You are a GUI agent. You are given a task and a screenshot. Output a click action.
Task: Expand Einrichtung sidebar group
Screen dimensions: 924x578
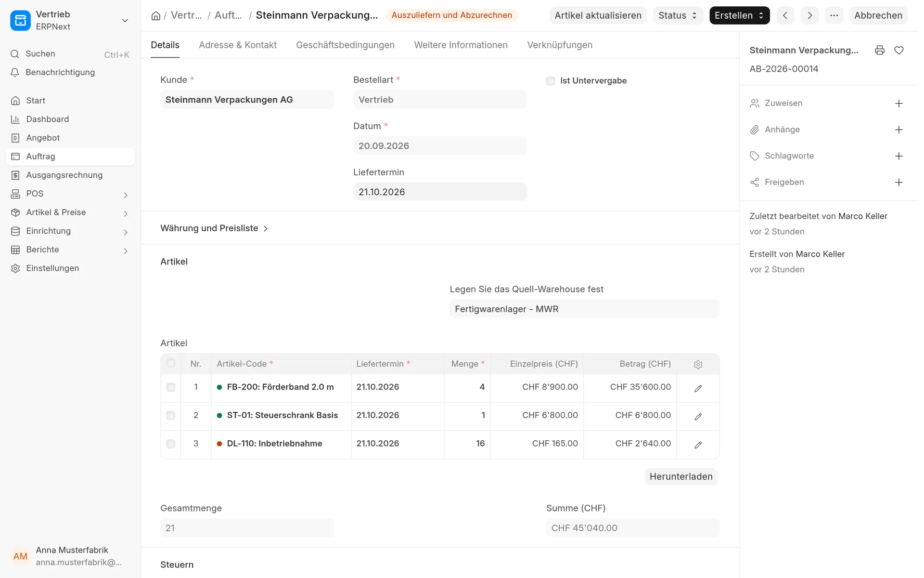click(126, 233)
